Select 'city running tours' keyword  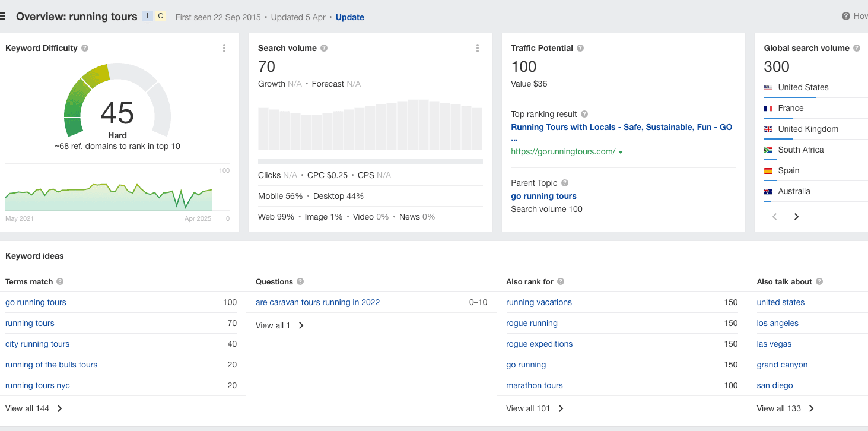(37, 344)
